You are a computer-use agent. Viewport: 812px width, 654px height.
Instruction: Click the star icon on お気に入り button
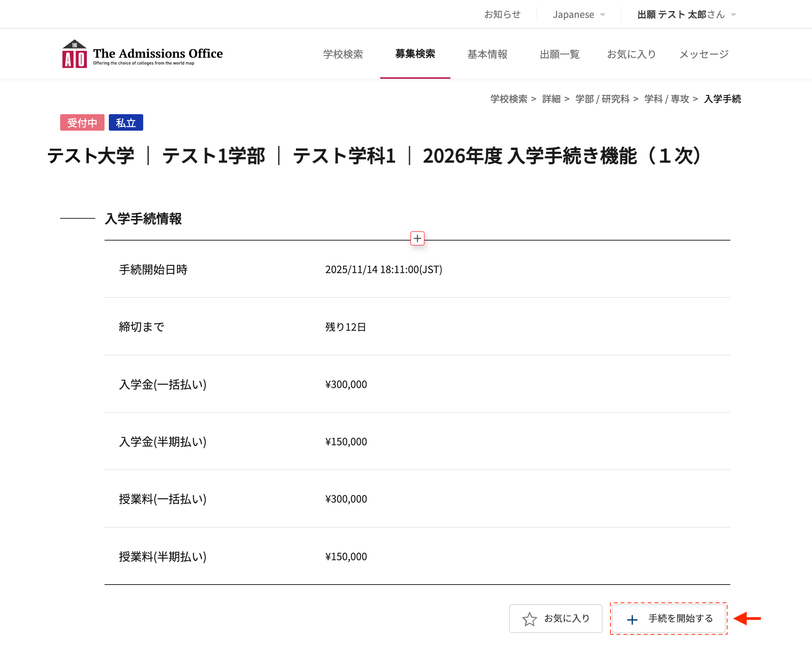529,619
